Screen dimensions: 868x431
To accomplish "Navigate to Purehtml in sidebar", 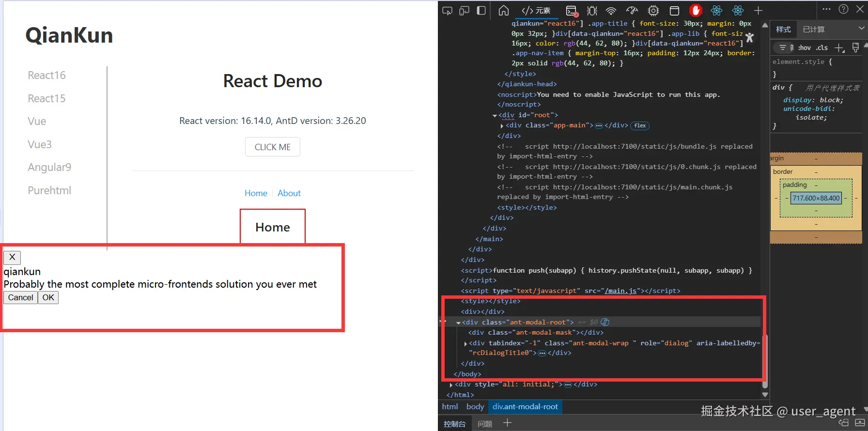I will coord(49,191).
